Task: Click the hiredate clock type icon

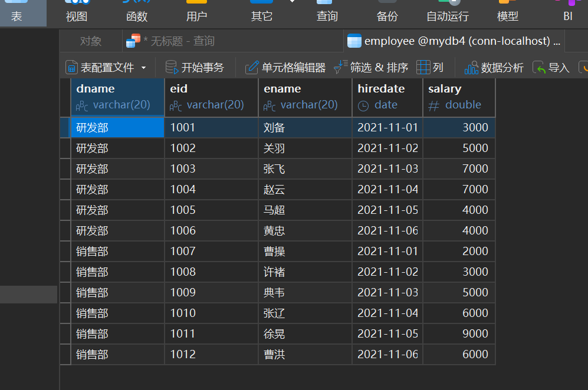Action: pos(363,106)
